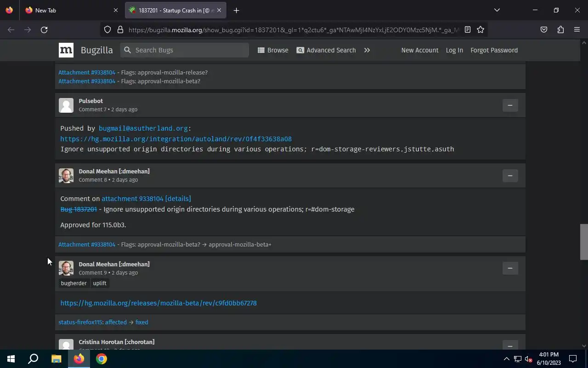Image resolution: width=588 pixels, height=368 pixels.
Task: Open the Log In link
Action: coord(454,50)
